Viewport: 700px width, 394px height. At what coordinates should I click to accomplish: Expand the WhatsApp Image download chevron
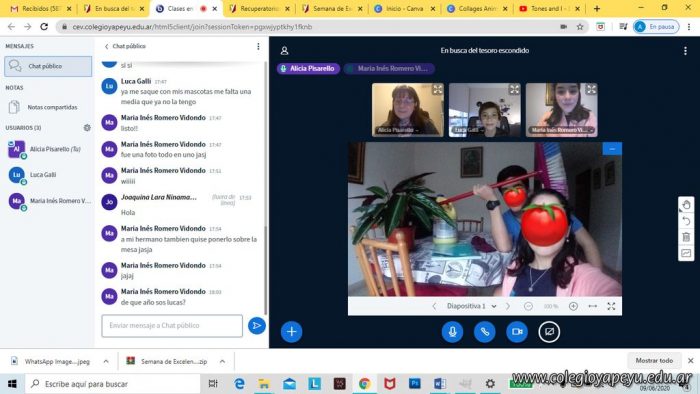coord(106,361)
